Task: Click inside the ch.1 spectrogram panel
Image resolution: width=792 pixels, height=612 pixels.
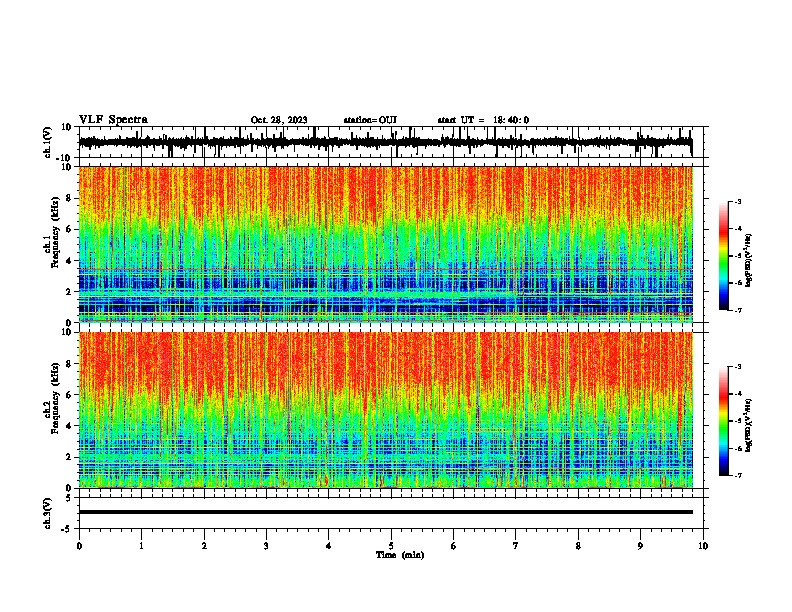Action: [x=386, y=244]
